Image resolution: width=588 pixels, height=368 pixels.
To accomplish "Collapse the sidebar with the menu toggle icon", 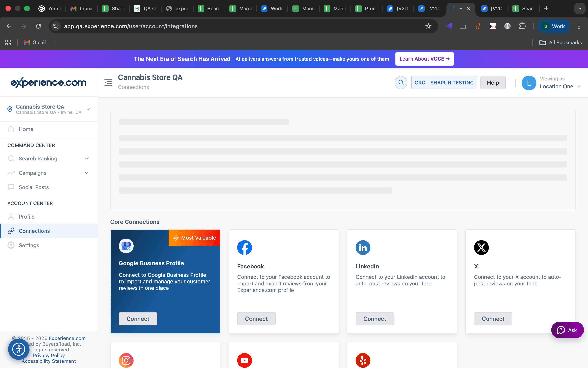I will click(x=108, y=83).
